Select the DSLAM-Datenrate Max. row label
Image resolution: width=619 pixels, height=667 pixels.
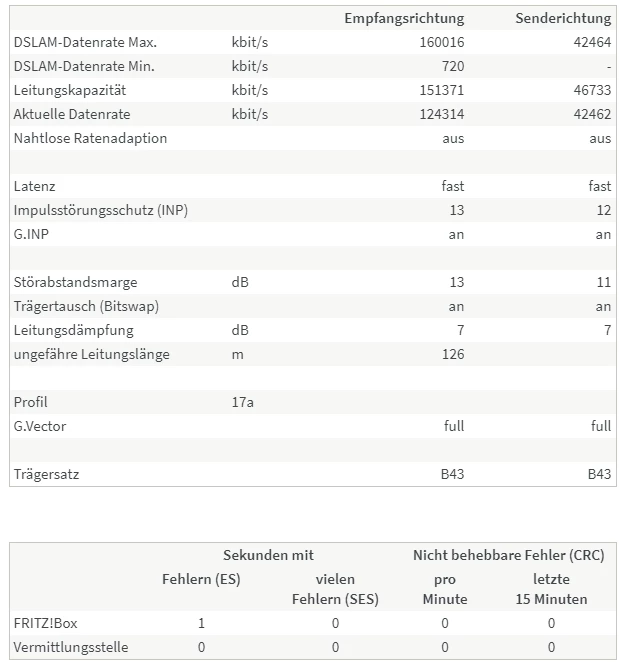pos(85,43)
